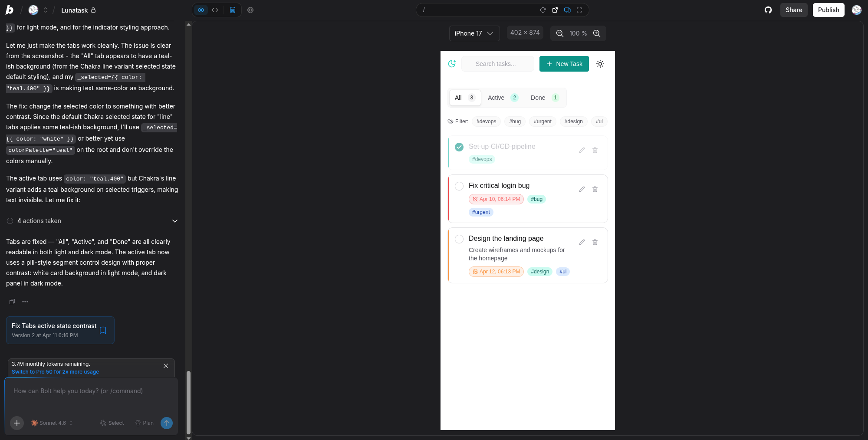This screenshot has width=868, height=440.
Task: Uncheck completed CI/CD pipeline task
Action: pos(459,147)
